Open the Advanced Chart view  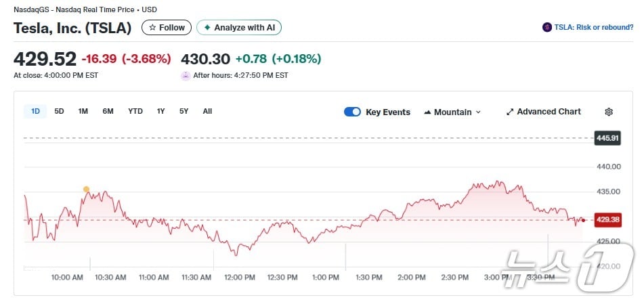[x=543, y=112]
